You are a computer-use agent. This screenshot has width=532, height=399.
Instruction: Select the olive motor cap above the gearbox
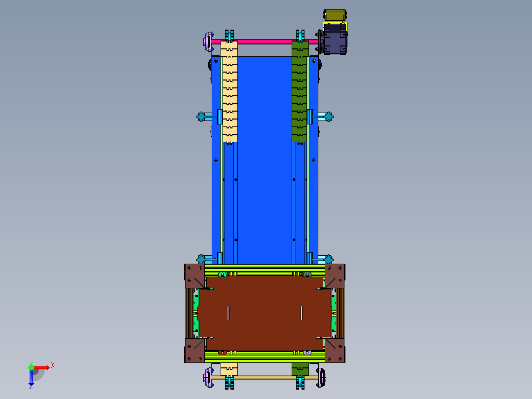(335, 16)
